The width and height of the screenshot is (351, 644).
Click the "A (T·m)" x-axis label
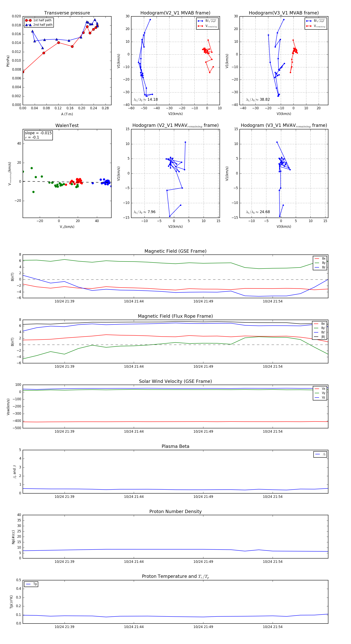tap(67, 114)
